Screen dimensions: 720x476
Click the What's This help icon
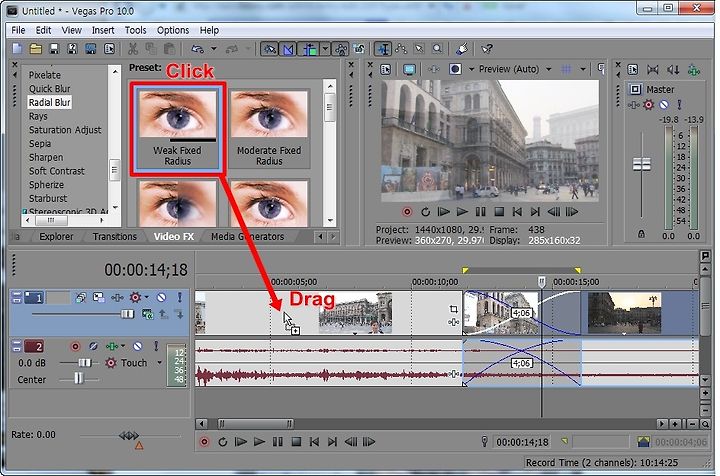coord(487,49)
